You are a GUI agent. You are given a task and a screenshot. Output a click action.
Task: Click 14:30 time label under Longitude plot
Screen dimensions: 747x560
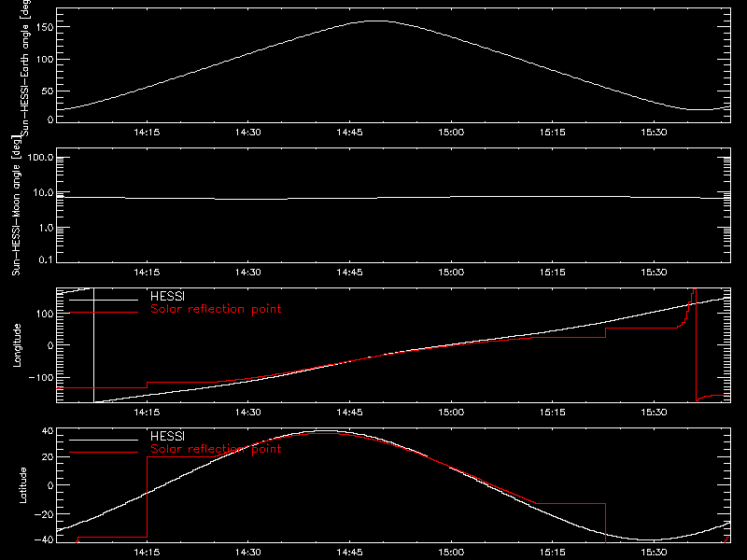[x=248, y=413]
